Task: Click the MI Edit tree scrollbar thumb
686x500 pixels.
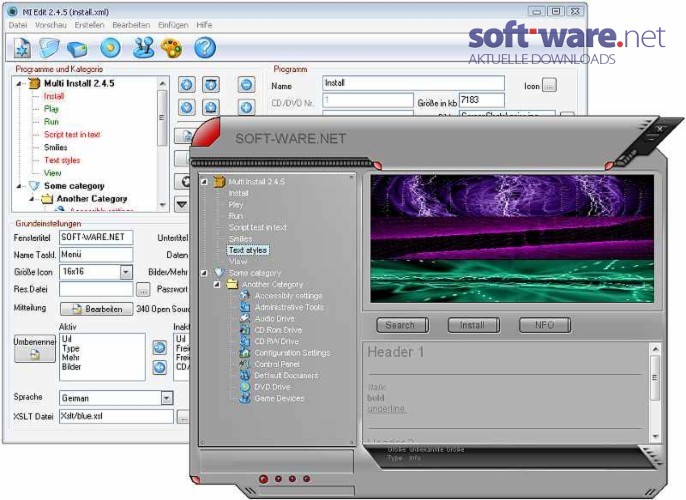Action: (162, 117)
